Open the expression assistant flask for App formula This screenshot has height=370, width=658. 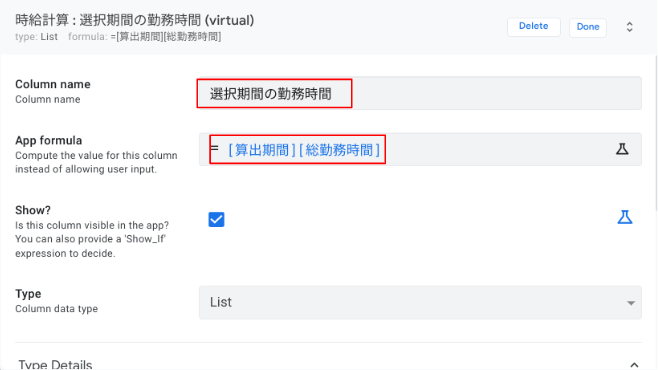(x=622, y=149)
